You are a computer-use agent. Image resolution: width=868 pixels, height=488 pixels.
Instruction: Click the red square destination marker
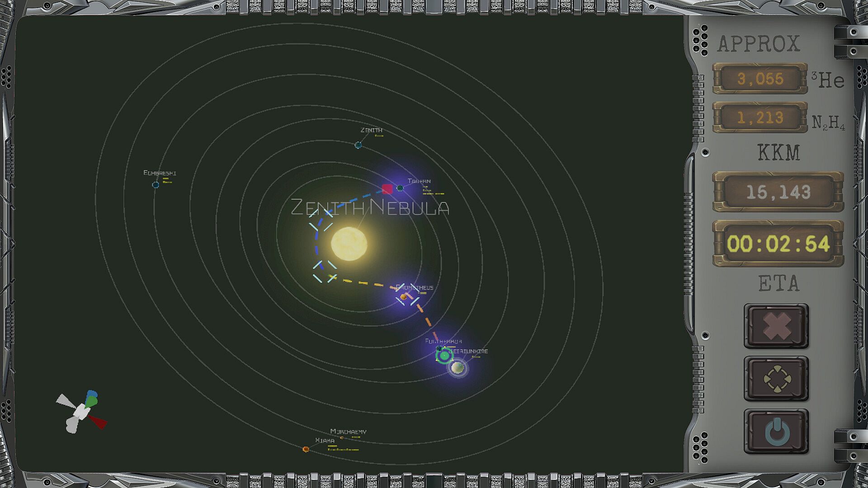[387, 189]
